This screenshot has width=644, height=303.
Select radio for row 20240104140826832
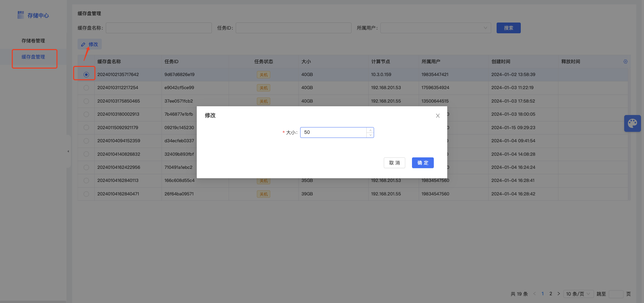coord(86,154)
